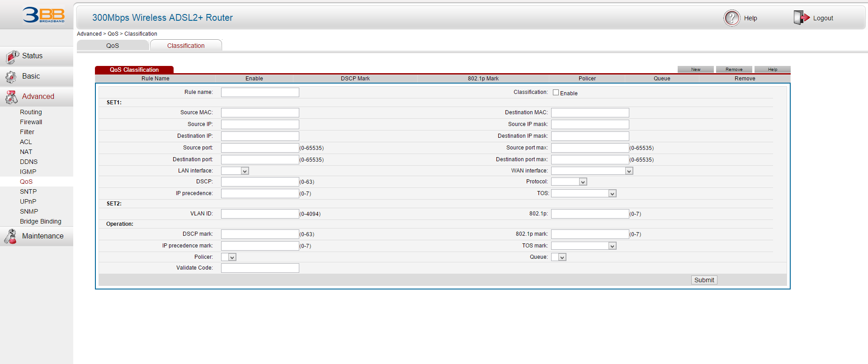
Task: Focus the Rule name field
Action: [260, 92]
